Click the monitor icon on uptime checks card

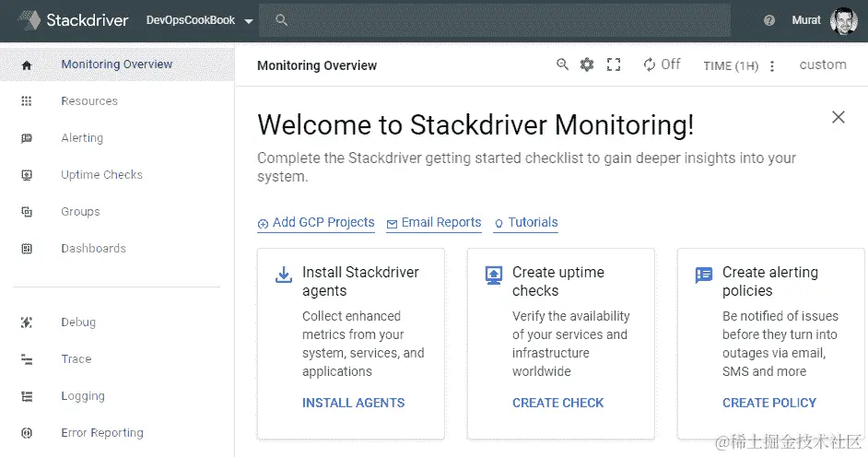pyautogui.click(x=494, y=275)
